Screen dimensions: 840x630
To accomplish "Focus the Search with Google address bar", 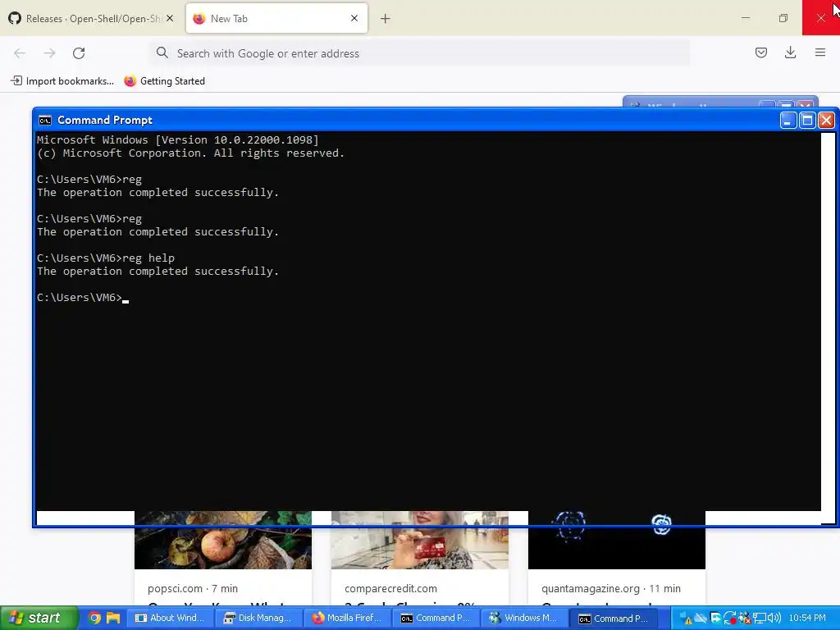I will pos(419,53).
